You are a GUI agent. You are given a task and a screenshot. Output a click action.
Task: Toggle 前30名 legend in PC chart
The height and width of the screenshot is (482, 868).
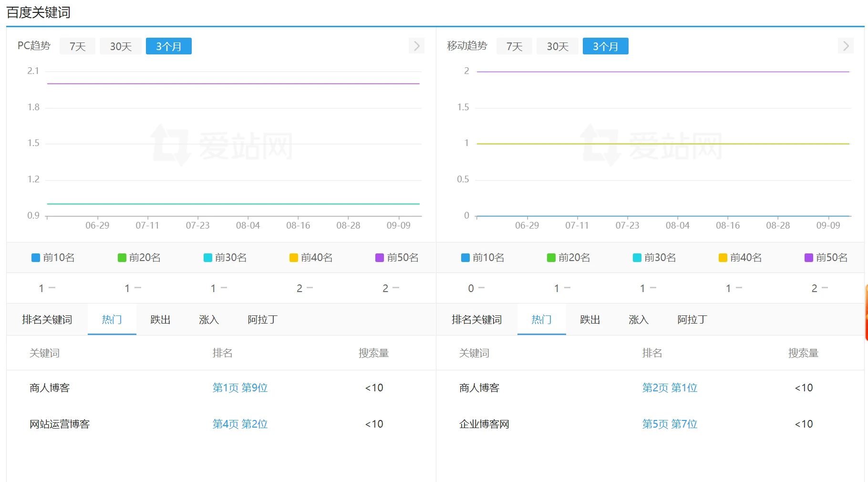coord(225,258)
